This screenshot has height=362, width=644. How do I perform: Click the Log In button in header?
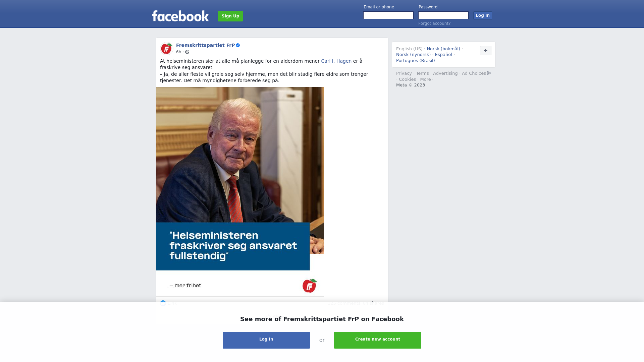coord(482,15)
